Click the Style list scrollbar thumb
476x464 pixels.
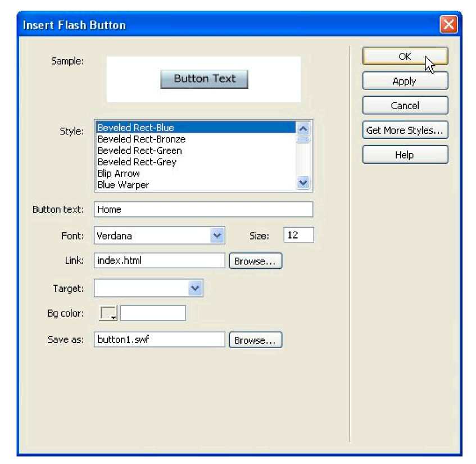(x=303, y=140)
